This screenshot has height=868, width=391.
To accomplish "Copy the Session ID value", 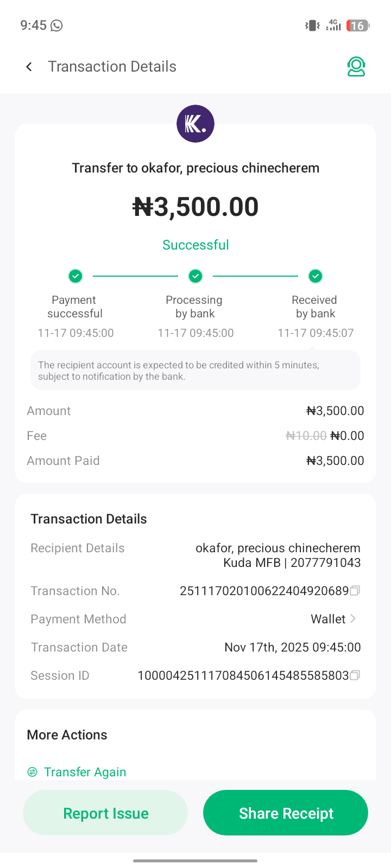I will point(355,675).
